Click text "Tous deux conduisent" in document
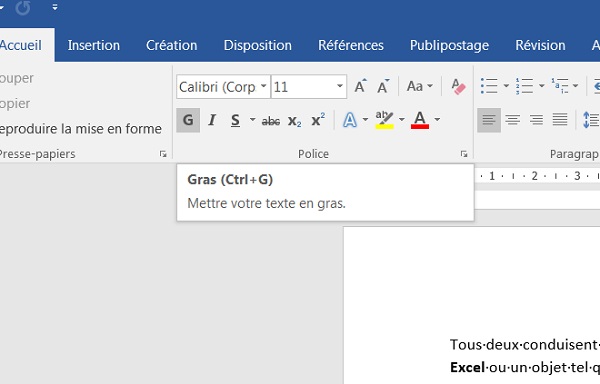The width and height of the screenshot is (600, 384). point(523,345)
